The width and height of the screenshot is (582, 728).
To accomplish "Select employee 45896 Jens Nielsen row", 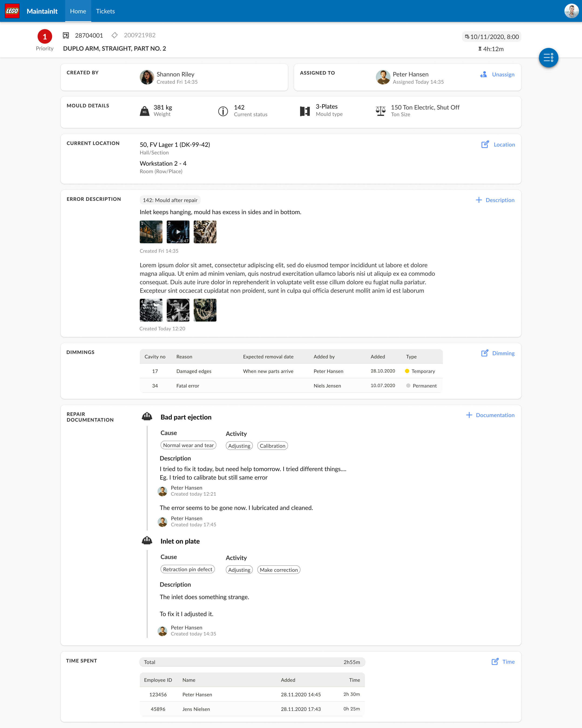I will click(x=252, y=709).
